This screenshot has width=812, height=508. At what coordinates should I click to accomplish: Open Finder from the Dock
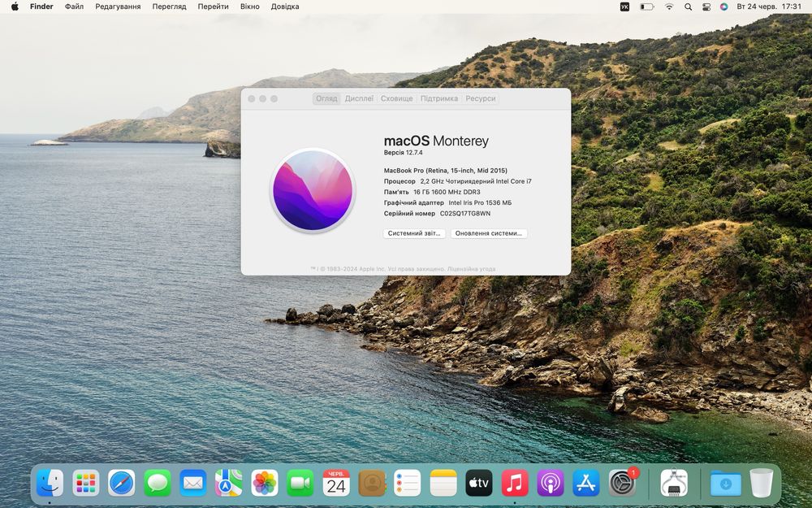click(50, 483)
